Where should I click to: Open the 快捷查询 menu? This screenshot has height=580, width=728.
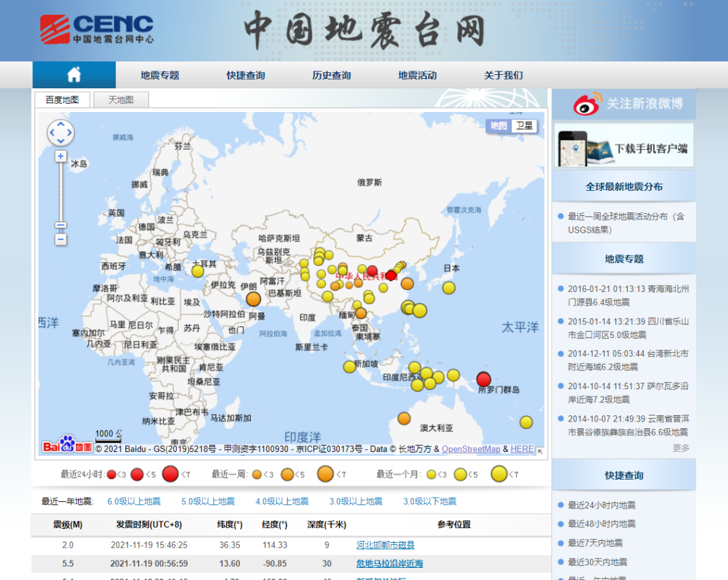pyautogui.click(x=246, y=76)
